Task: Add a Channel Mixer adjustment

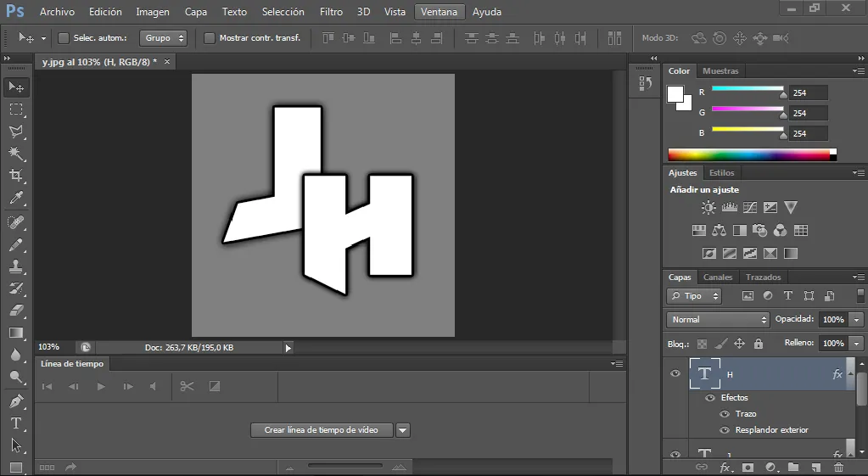Action: point(780,230)
